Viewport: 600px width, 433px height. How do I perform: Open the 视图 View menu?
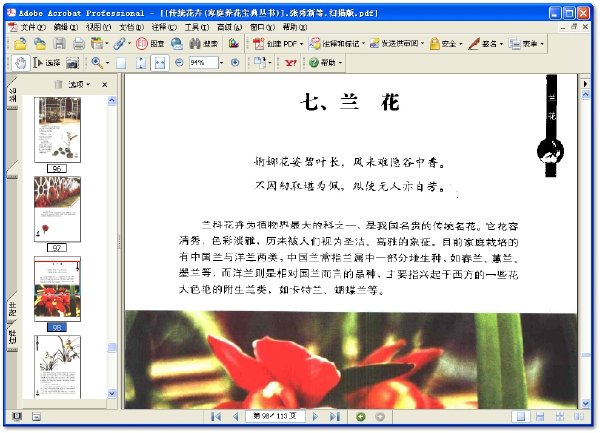tap(98, 28)
